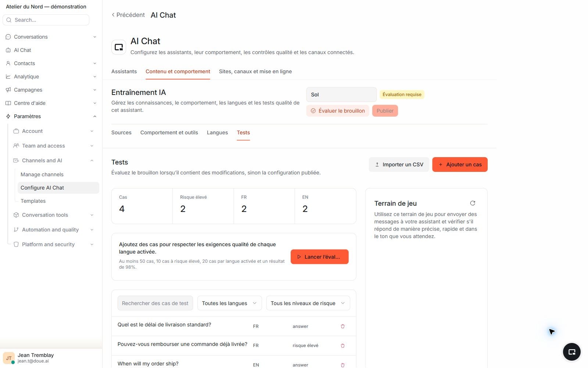This screenshot has width=588, height=368.
Task: Delete the 'Pouvez-vous rembourser' test case
Action: pyautogui.click(x=343, y=346)
